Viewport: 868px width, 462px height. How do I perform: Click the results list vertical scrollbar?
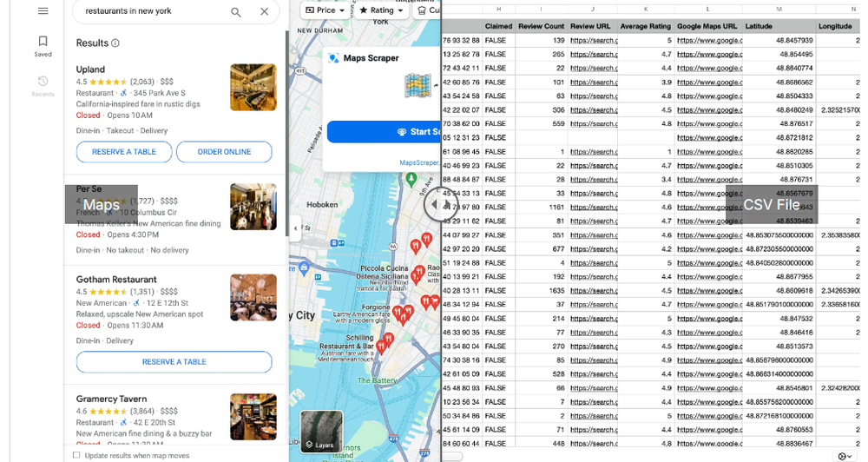[x=286, y=133]
